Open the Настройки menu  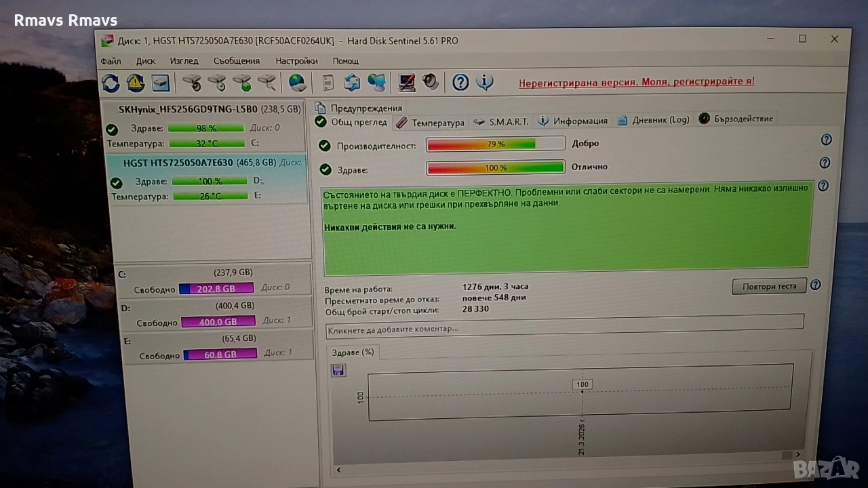pyautogui.click(x=297, y=61)
